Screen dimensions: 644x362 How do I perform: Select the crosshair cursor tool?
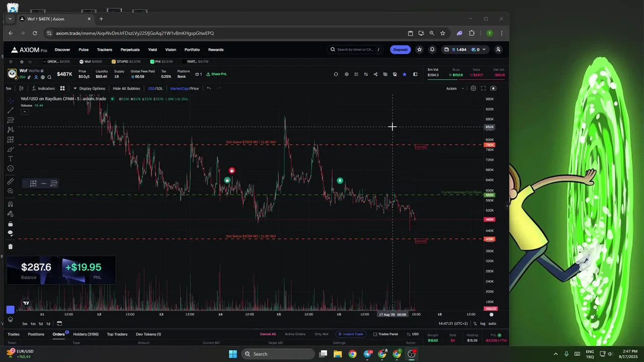coord(10,101)
